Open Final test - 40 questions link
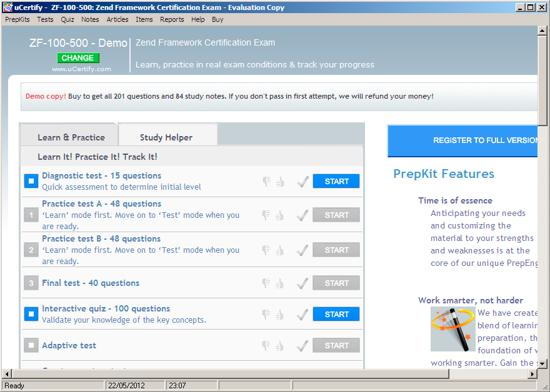Screen dimensions: 550x392 point(91,283)
